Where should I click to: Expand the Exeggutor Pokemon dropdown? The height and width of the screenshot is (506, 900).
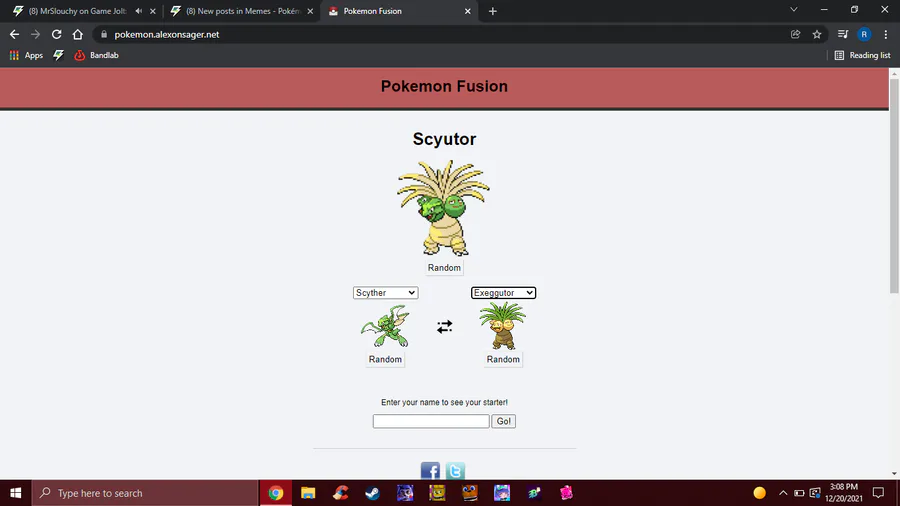(x=503, y=293)
